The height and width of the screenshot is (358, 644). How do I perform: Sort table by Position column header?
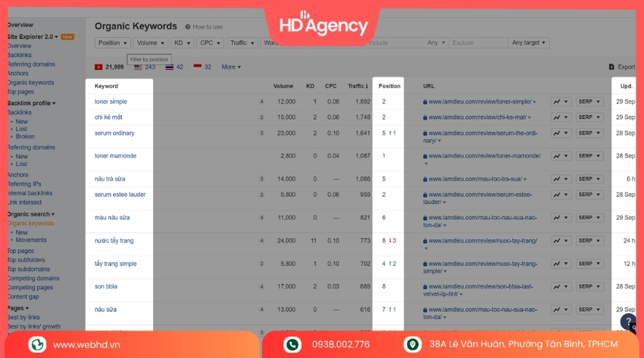389,86
